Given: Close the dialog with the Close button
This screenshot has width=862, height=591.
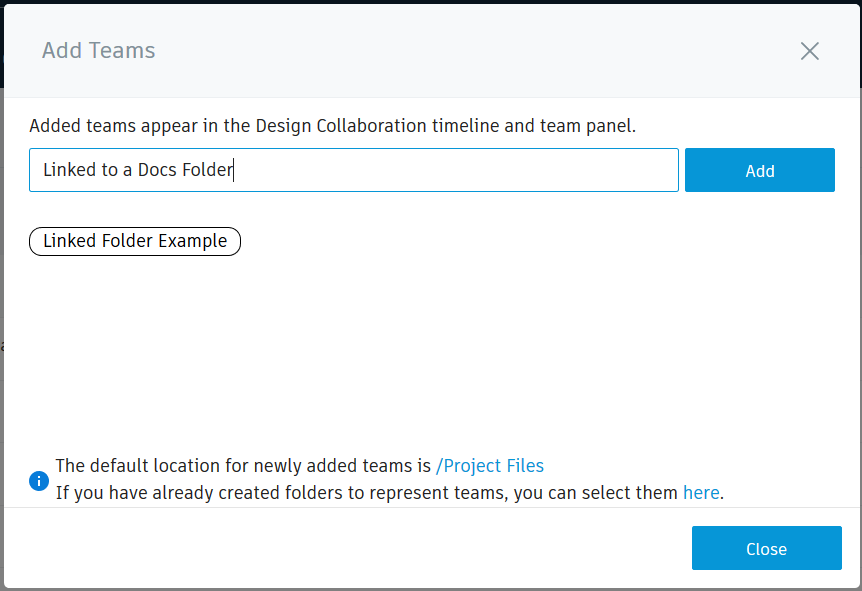Looking at the screenshot, I should (x=766, y=548).
